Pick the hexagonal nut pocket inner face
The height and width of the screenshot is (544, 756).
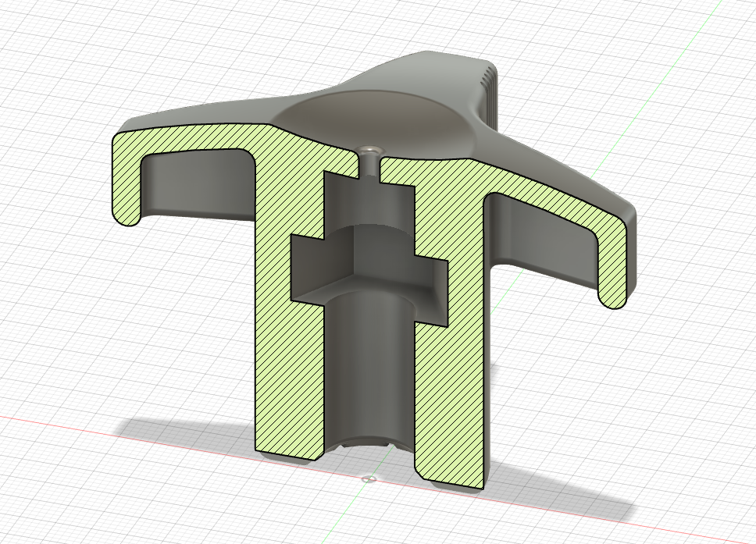pyautogui.click(x=367, y=259)
